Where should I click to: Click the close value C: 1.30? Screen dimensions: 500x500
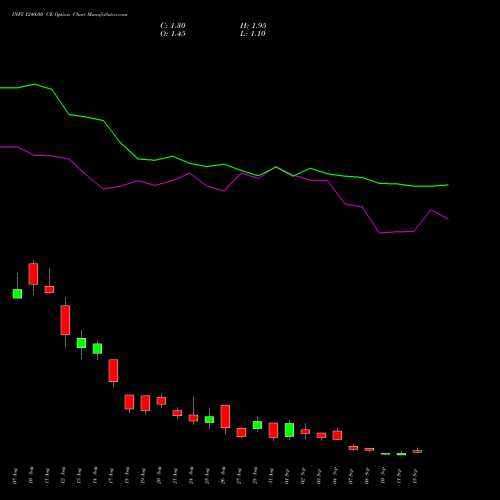coord(173,26)
